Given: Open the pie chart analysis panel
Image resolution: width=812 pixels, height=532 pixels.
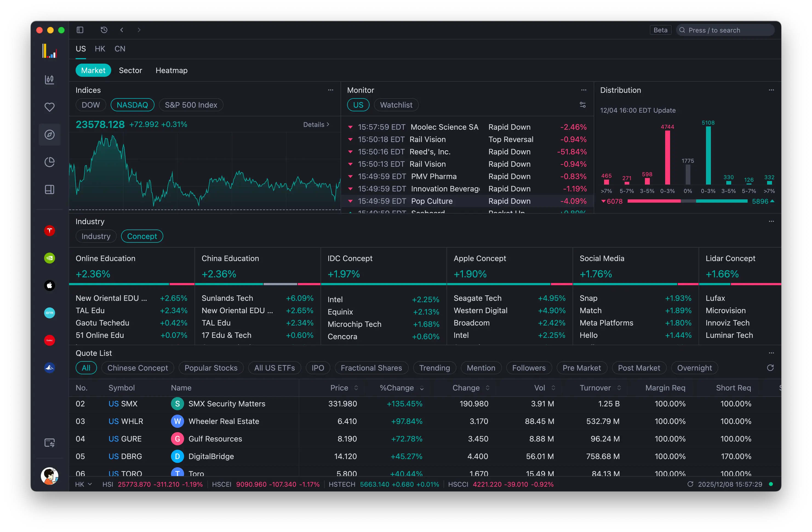Looking at the screenshot, I should point(50,162).
